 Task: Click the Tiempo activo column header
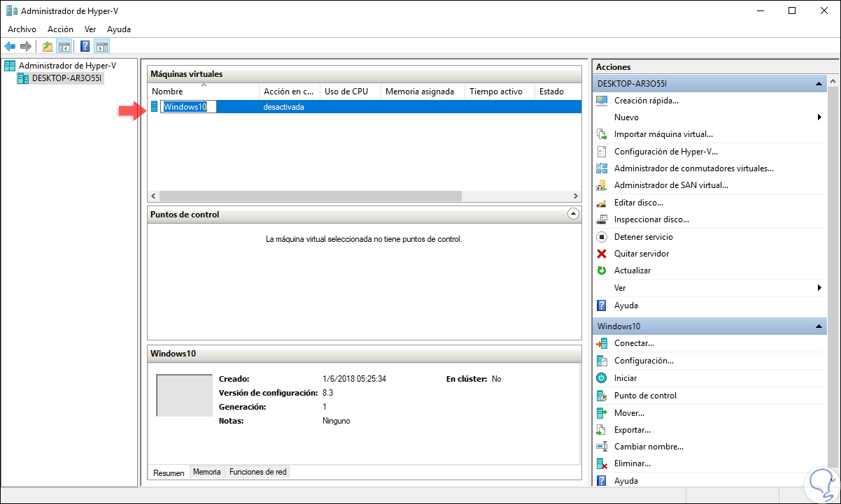point(500,92)
